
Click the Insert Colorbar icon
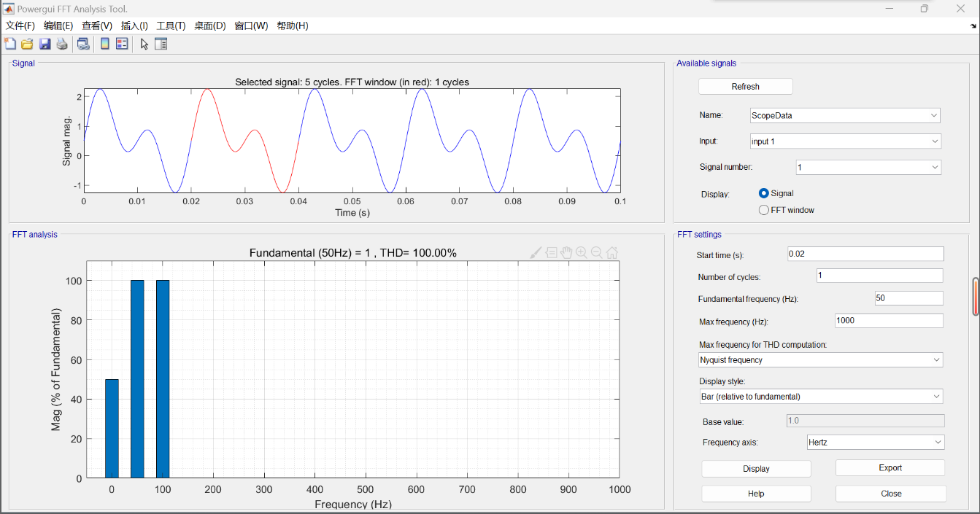104,44
